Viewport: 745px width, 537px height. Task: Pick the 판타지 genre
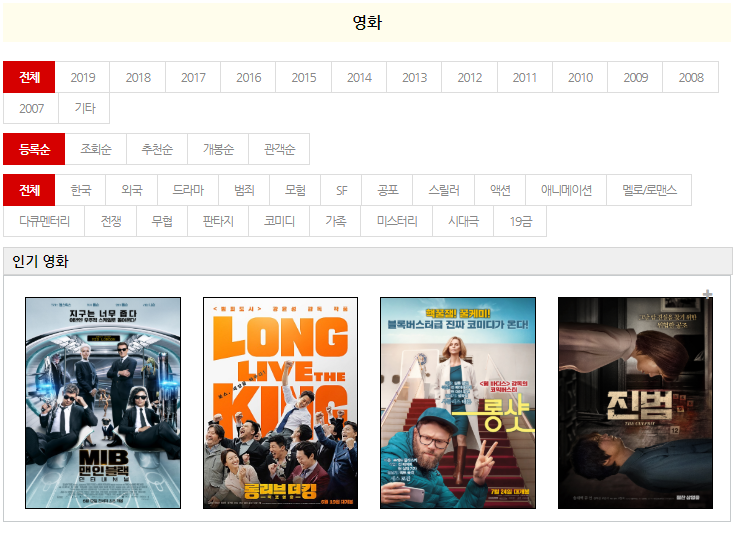[x=218, y=221]
